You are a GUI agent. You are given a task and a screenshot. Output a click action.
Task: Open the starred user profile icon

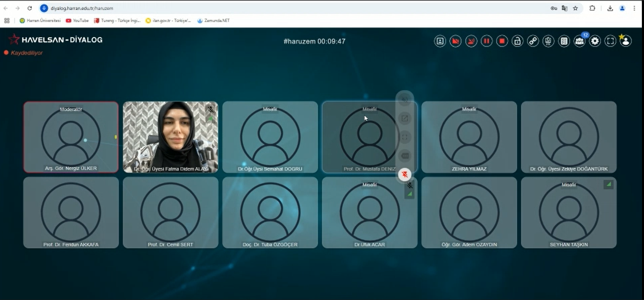click(625, 41)
